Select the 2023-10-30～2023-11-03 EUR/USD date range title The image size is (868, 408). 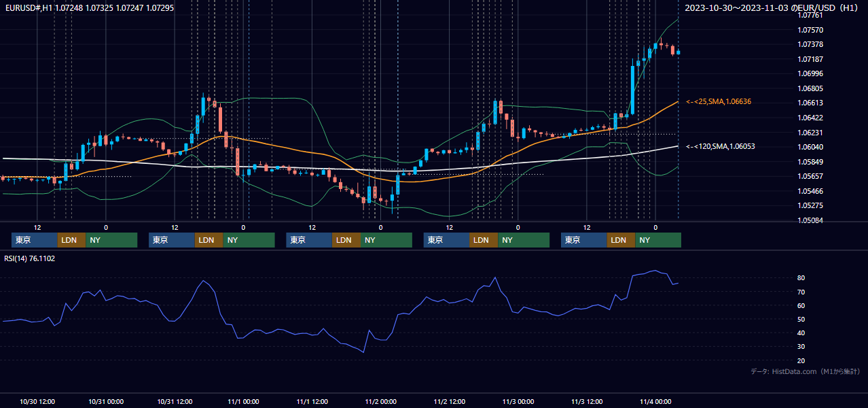pyautogui.click(x=772, y=8)
